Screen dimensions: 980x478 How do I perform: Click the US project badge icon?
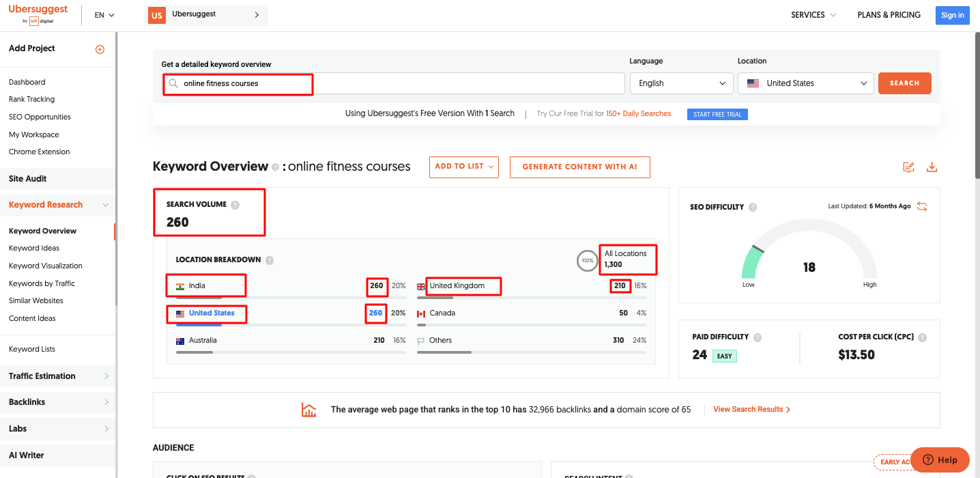(157, 15)
